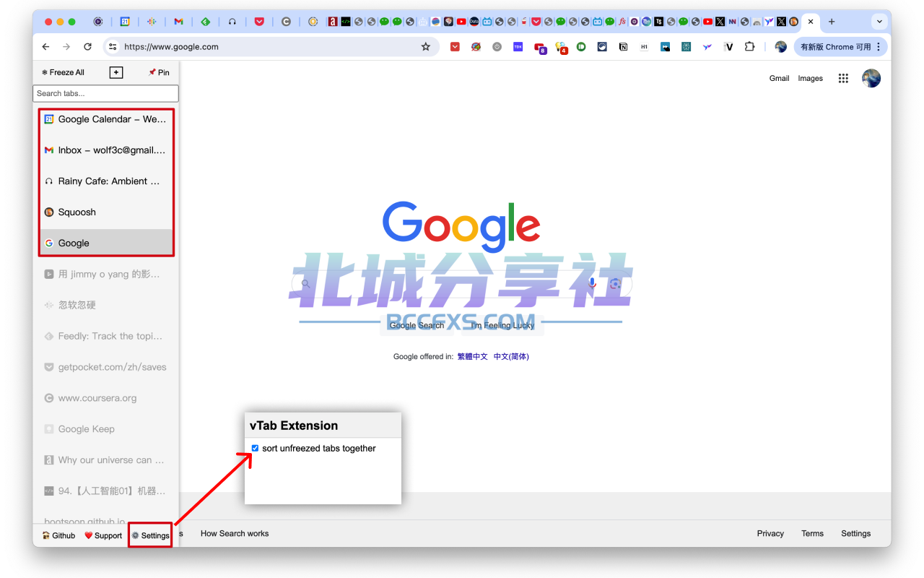924x578 pixels.
Task: Expand the tab list dropdown chevron
Action: [x=879, y=22]
